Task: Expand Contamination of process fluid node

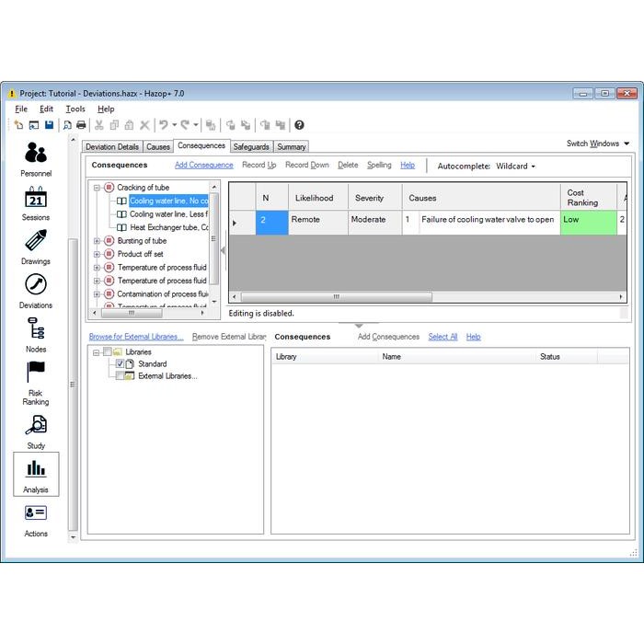Action: (97, 294)
